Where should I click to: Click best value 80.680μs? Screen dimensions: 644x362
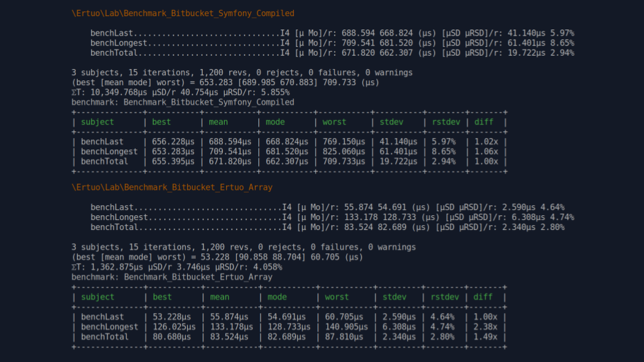(x=172, y=337)
